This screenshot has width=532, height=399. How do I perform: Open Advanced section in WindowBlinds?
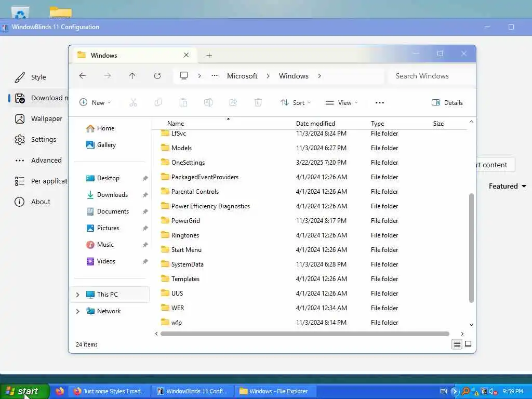(38, 160)
